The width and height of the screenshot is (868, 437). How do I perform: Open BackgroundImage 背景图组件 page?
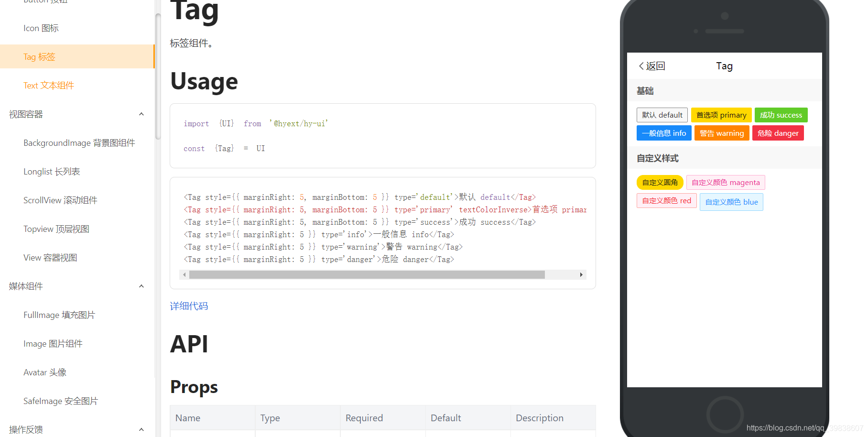point(79,143)
